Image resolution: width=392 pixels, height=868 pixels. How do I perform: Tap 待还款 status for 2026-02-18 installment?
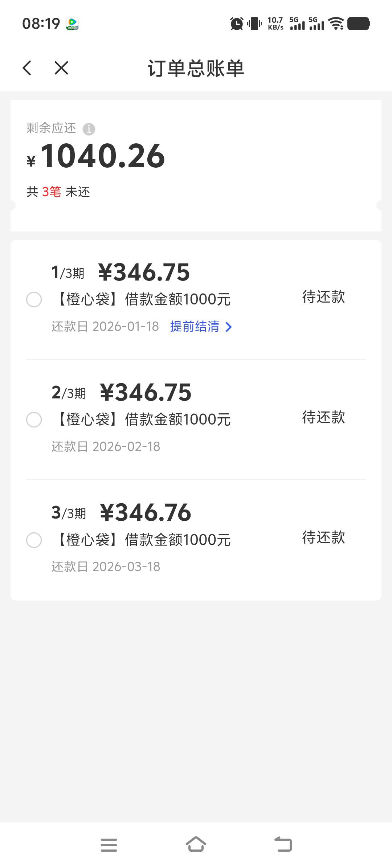323,417
